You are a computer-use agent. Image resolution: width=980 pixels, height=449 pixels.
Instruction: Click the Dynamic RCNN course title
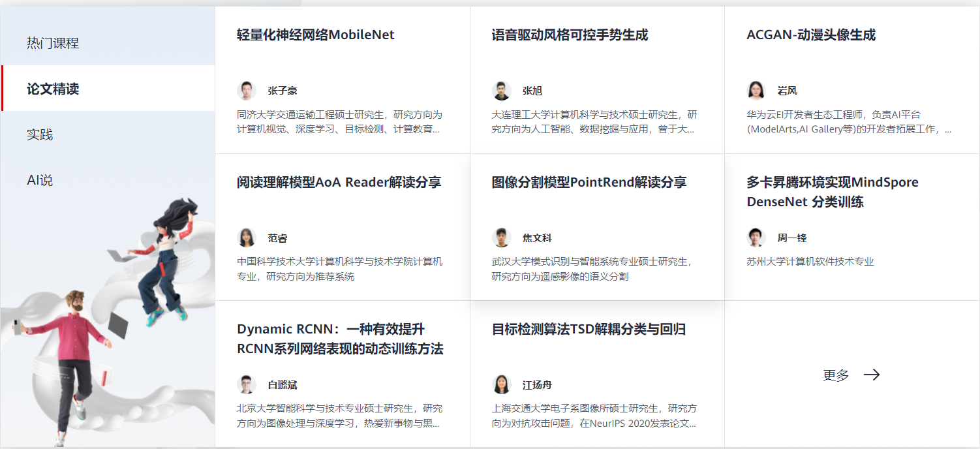point(340,340)
